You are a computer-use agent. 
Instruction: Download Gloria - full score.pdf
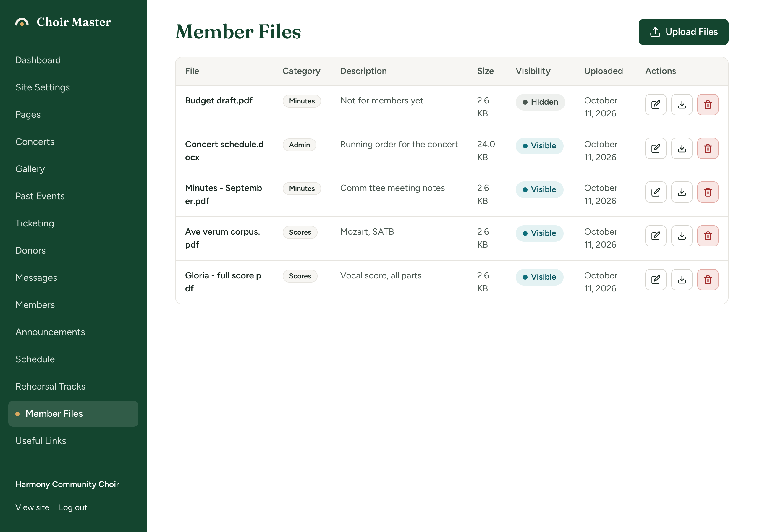tap(682, 280)
